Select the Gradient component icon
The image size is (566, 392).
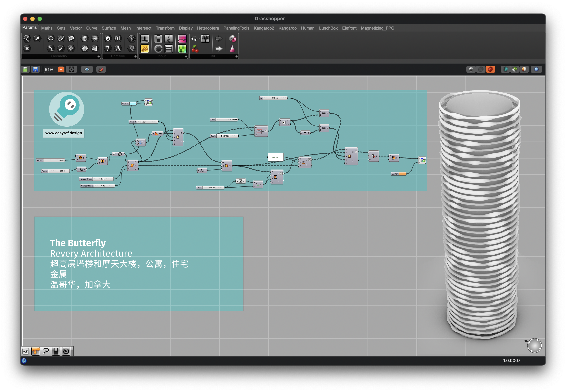pos(182,39)
